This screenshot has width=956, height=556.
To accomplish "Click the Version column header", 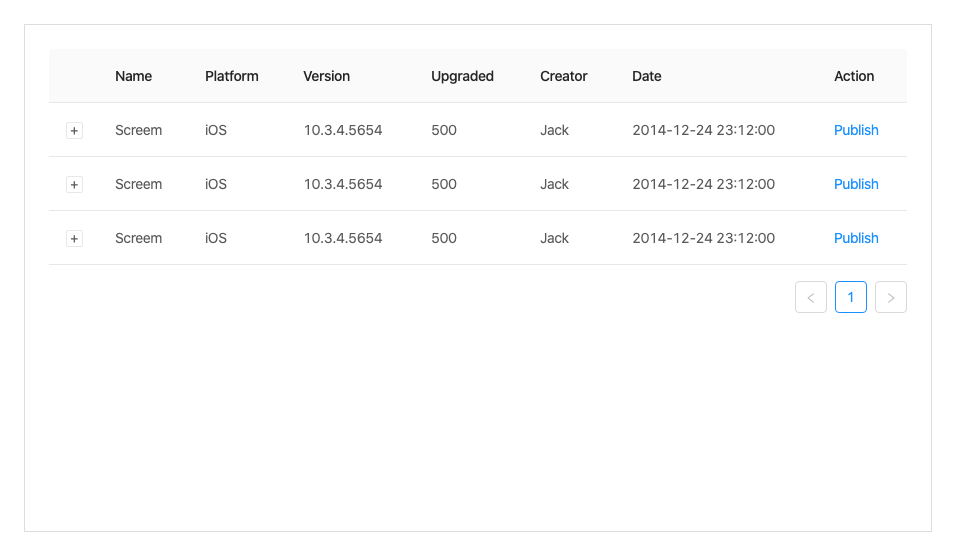I will (327, 76).
